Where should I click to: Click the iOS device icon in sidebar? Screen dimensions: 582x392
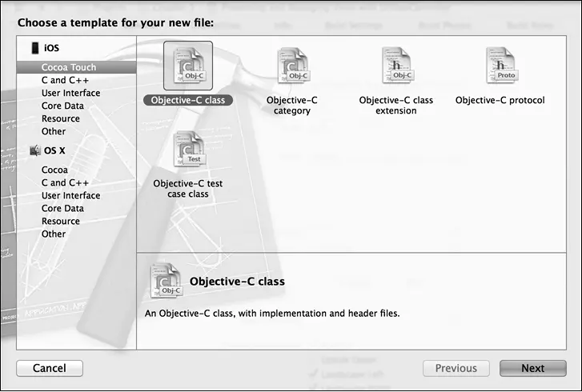tap(35, 48)
